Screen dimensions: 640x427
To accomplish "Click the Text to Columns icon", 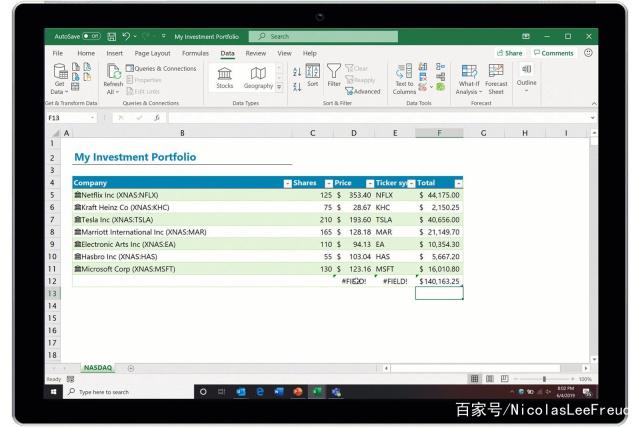I will 404,71.
